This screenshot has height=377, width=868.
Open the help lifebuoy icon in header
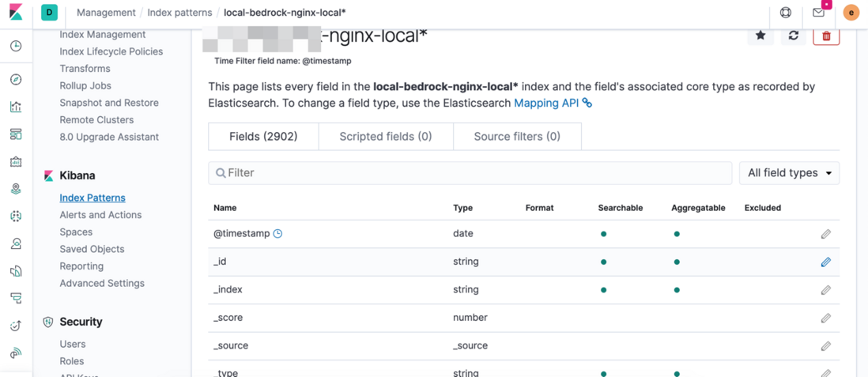(x=786, y=13)
